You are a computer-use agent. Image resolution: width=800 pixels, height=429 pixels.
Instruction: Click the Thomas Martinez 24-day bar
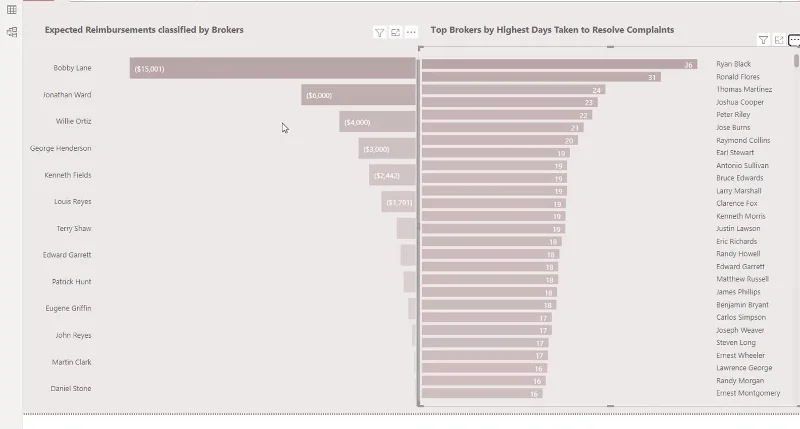(513, 90)
